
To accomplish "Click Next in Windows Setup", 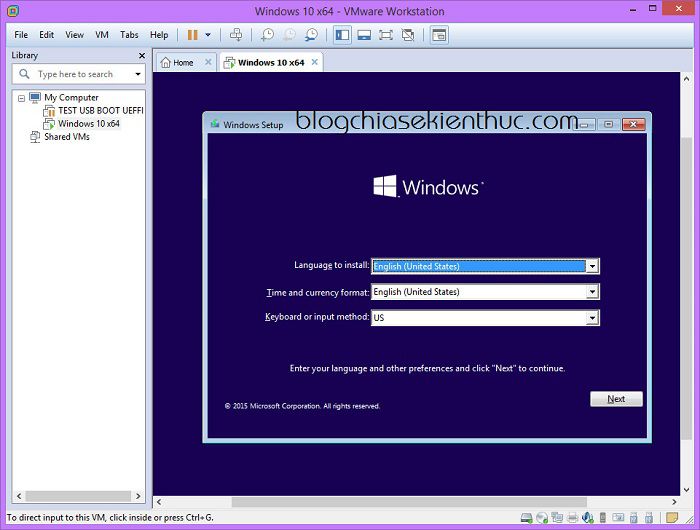I will tap(616, 399).
